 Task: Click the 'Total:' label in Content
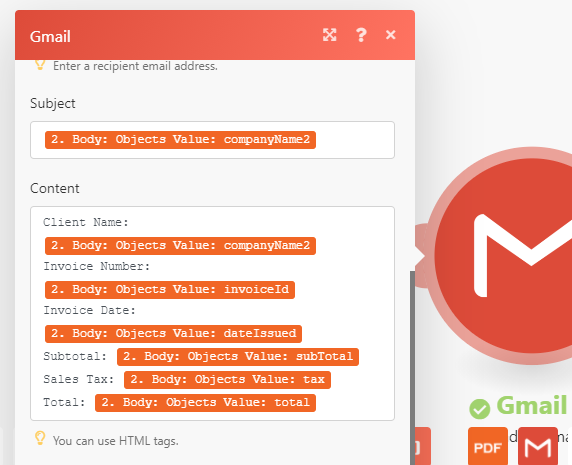pyautogui.click(x=64, y=402)
